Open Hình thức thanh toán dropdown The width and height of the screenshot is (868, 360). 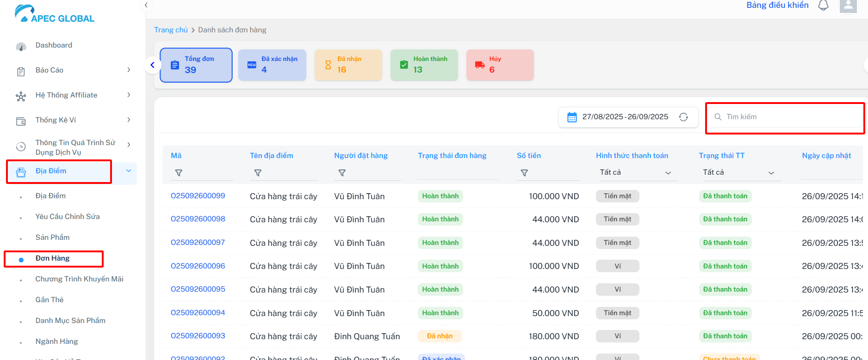(635, 172)
